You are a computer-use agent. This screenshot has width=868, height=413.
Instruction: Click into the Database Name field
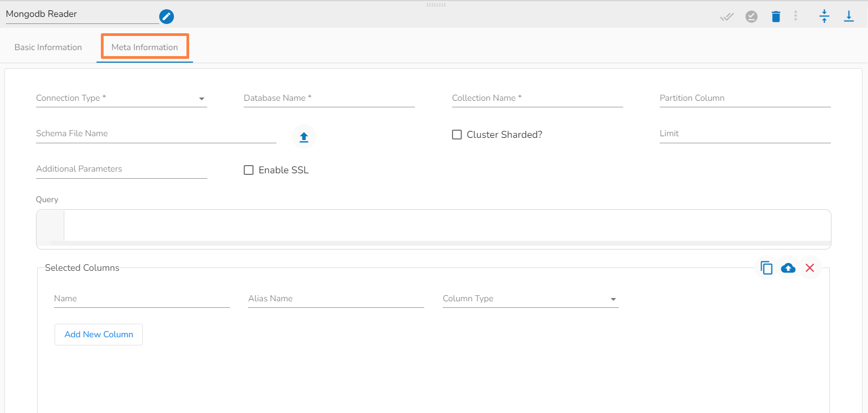(329, 99)
